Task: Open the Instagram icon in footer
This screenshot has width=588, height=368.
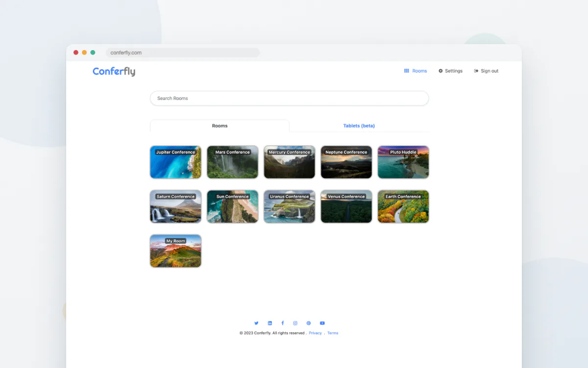Action: 295,323
